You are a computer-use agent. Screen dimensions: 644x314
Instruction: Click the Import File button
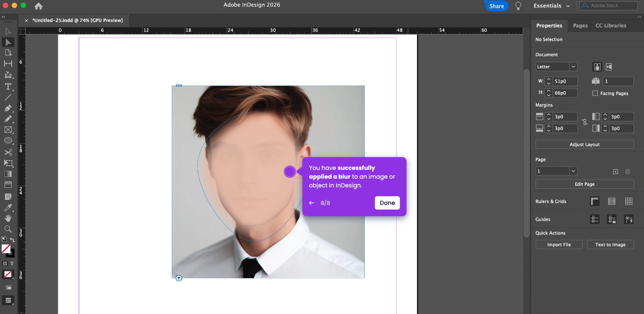tap(559, 244)
